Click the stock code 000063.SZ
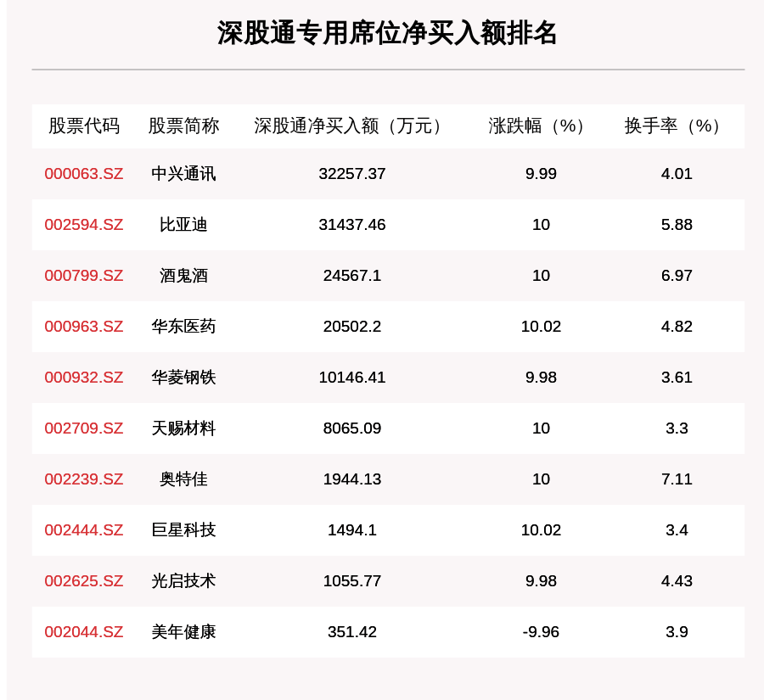 tap(83, 174)
